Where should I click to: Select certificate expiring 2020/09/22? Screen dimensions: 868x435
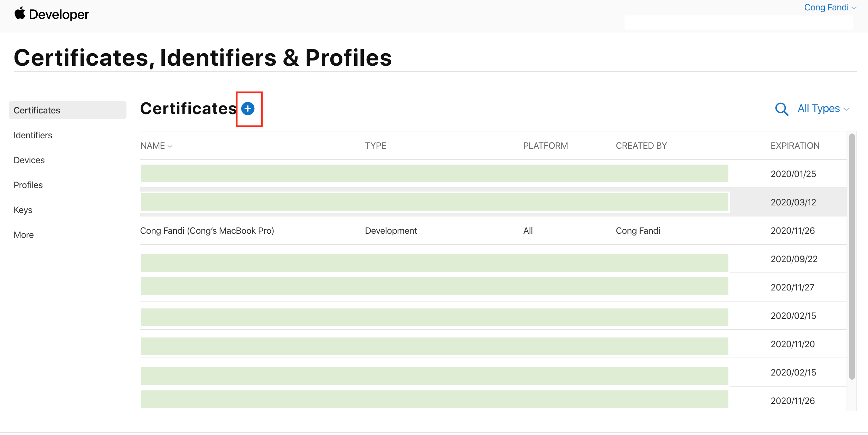click(x=794, y=259)
